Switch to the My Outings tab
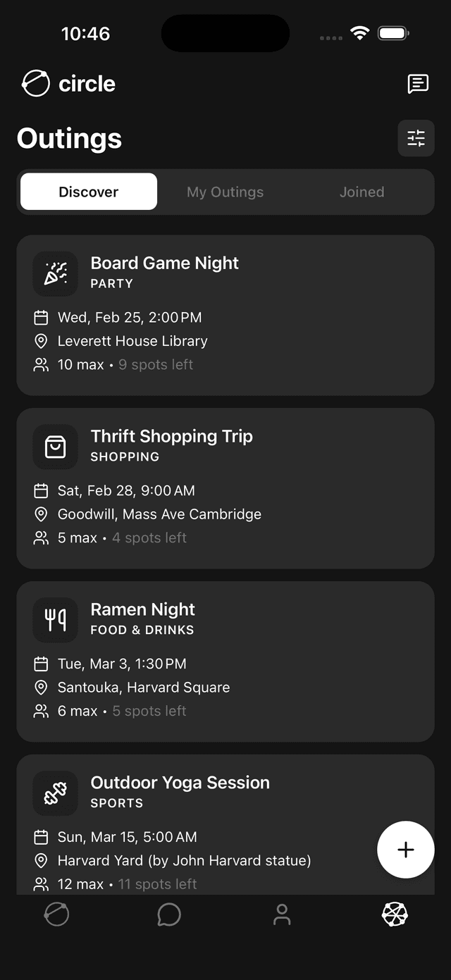This screenshot has width=451, height=980. click(x=225, y=192)
